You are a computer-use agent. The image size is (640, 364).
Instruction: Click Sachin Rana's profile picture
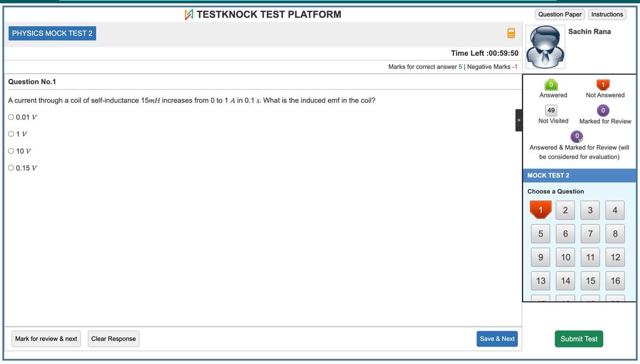tap(545, 46)
